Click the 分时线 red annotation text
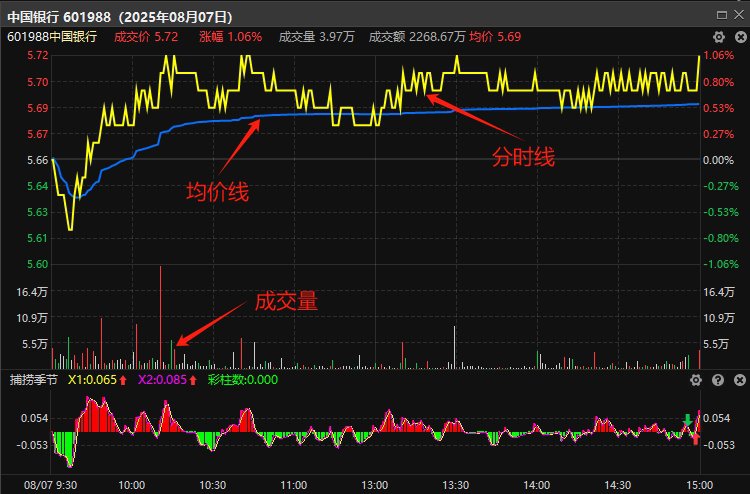Image resolution: width=750 pixels, height=494 pixels. point(523,157)
